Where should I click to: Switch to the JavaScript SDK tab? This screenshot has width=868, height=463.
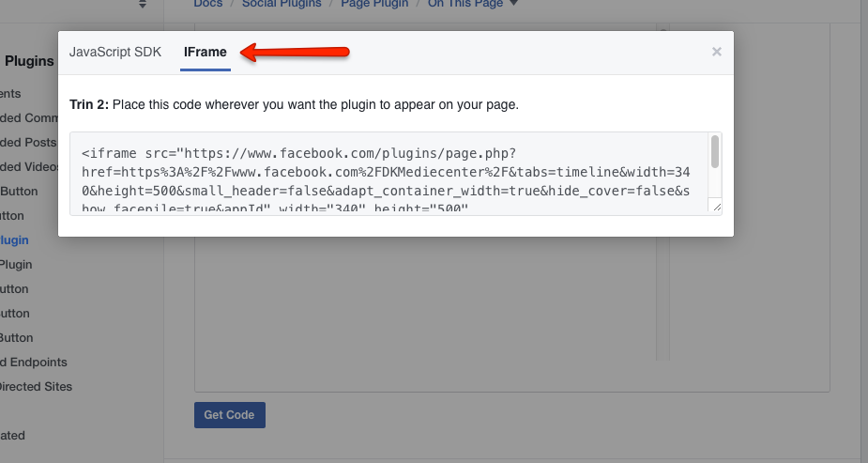pyautogui.click(x=115, y=53)
